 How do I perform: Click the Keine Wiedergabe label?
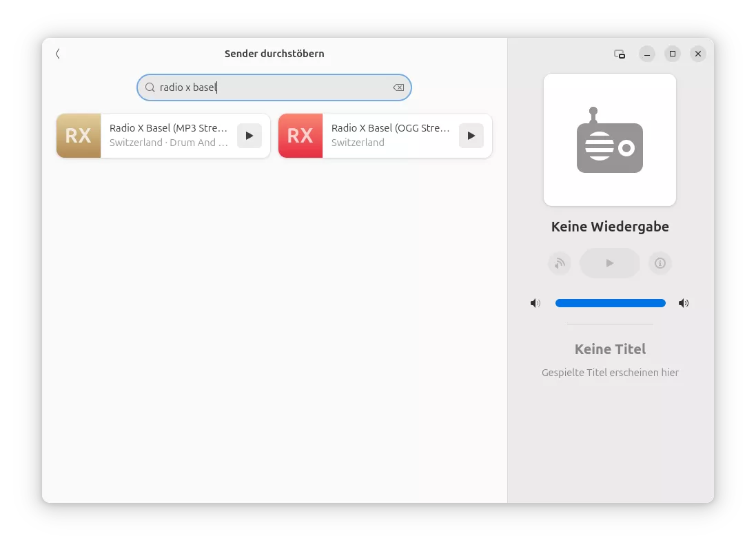(609, 226)
